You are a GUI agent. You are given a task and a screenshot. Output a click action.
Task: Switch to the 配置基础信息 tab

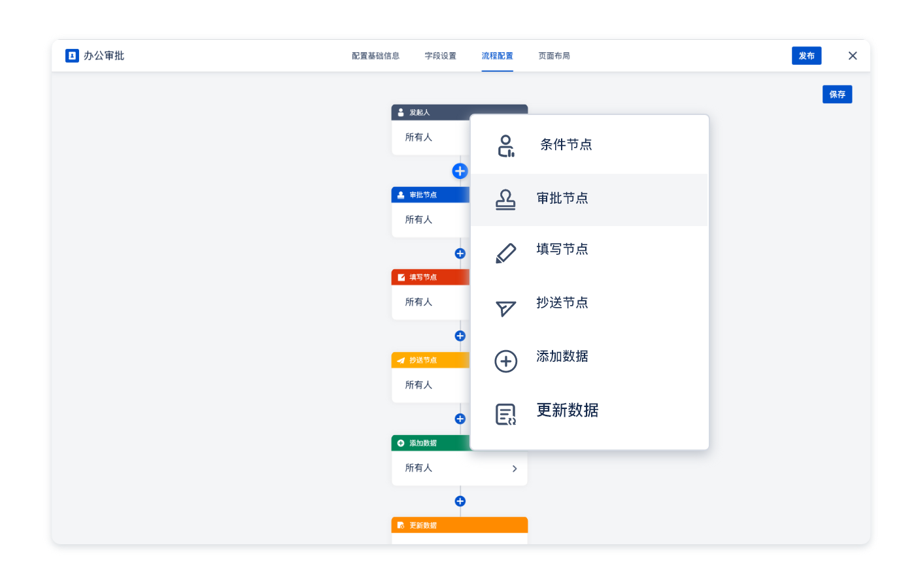point(375,56)
